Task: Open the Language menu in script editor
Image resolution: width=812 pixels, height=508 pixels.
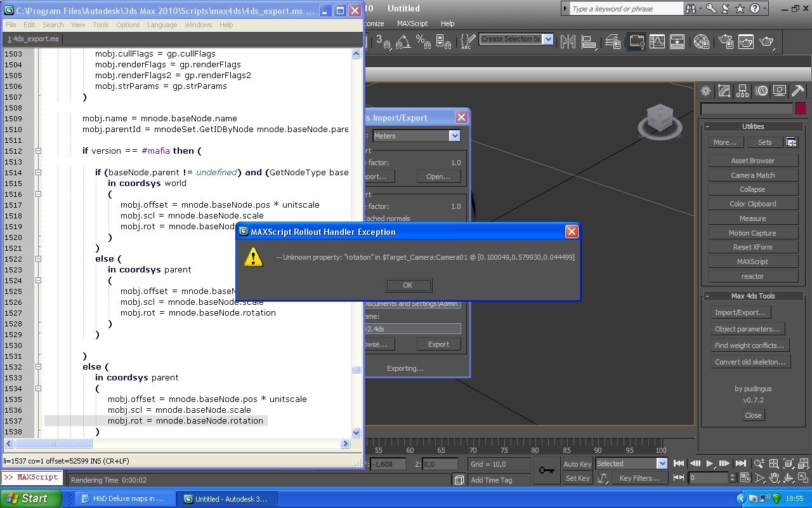Action: (162, 25)
